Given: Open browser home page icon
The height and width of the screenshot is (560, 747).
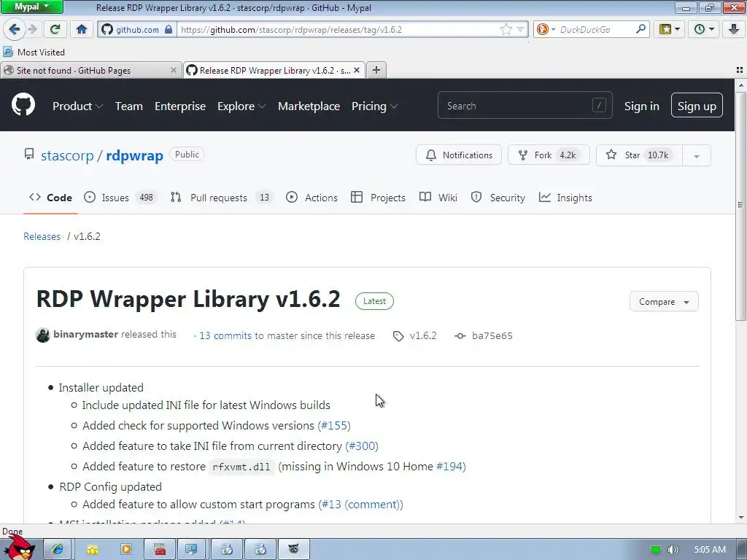Looking at the screenshot, I should [82, 29].
